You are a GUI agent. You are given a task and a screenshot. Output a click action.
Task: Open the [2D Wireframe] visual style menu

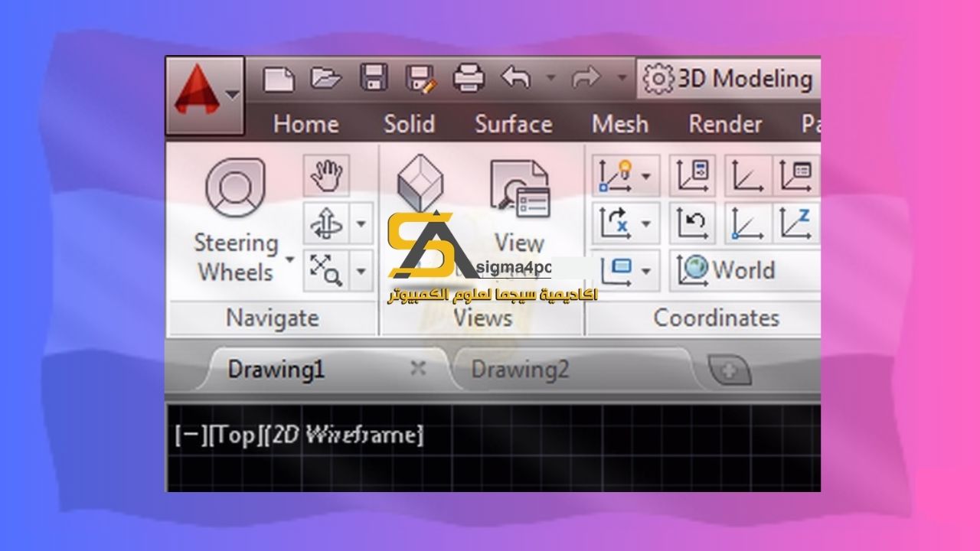(344, 435)
